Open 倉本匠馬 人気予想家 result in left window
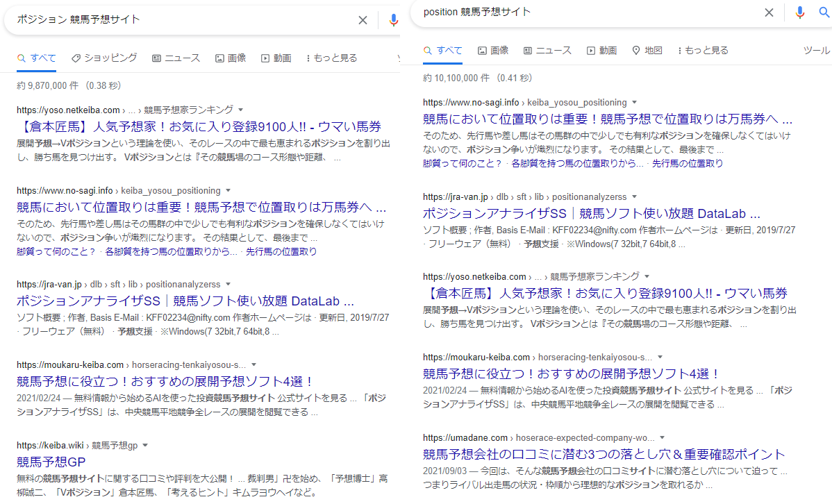 click(x=199, y=127)
